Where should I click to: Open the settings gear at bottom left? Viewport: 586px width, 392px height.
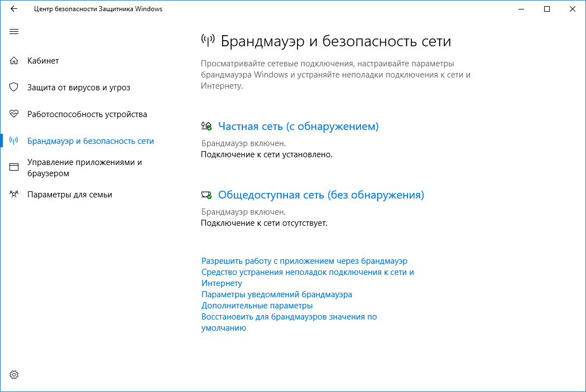(14, 375)
